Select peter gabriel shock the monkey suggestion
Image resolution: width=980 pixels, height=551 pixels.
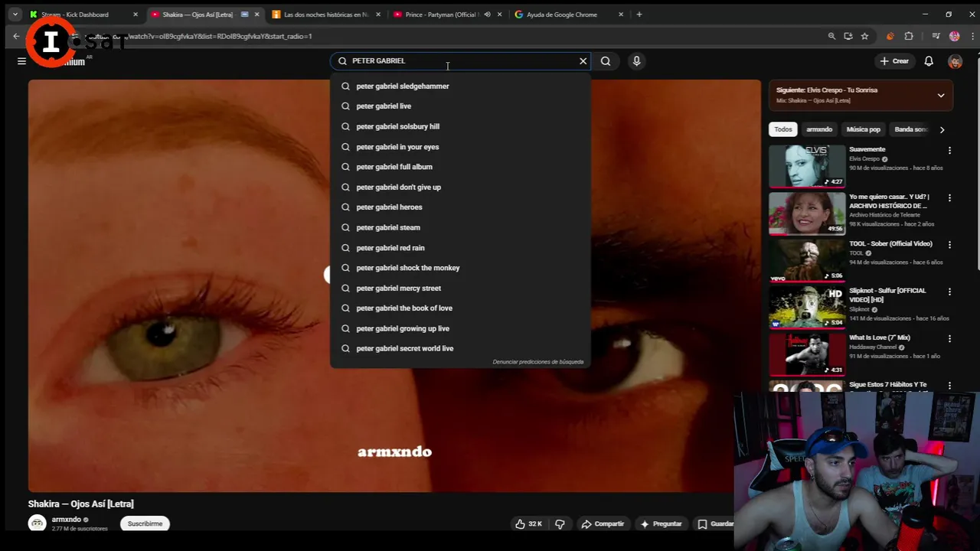[460, 268]
